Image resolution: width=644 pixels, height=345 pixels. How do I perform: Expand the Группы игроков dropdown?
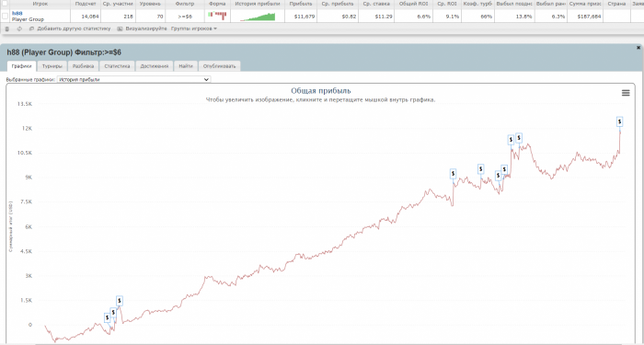tap(194, 29)
